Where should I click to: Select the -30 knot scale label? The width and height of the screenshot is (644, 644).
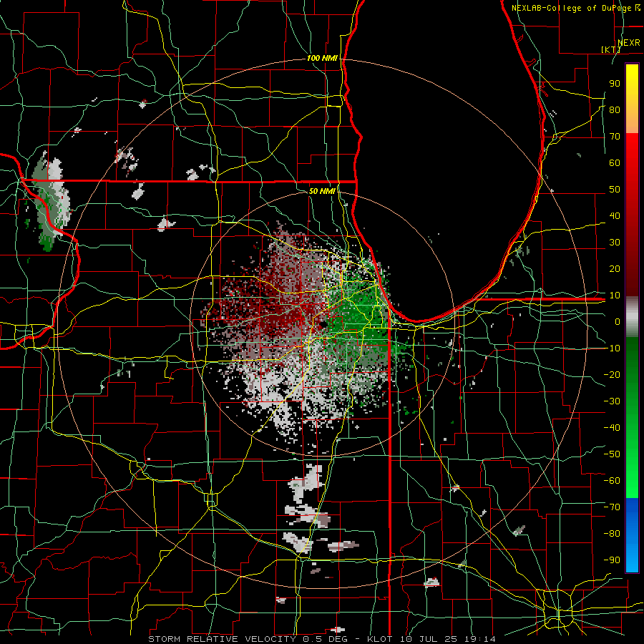[612, 401]
